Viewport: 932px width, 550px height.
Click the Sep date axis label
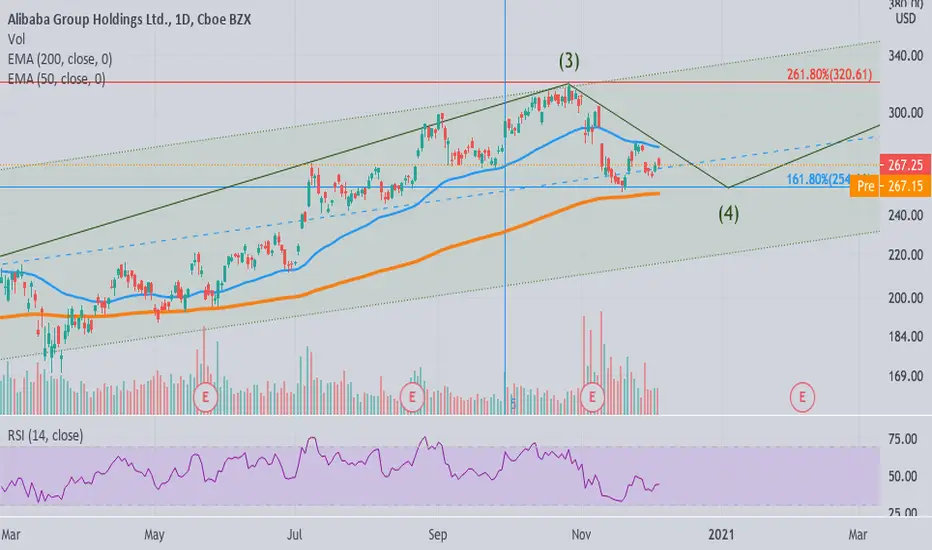pyautogui.click(x=437, y=535)
